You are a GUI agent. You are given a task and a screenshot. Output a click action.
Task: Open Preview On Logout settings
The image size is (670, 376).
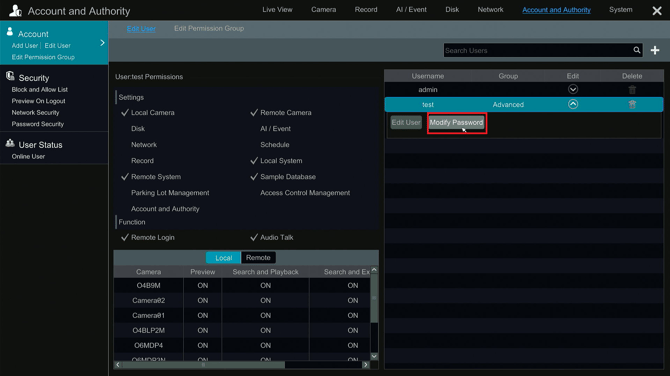coord(38,101)
